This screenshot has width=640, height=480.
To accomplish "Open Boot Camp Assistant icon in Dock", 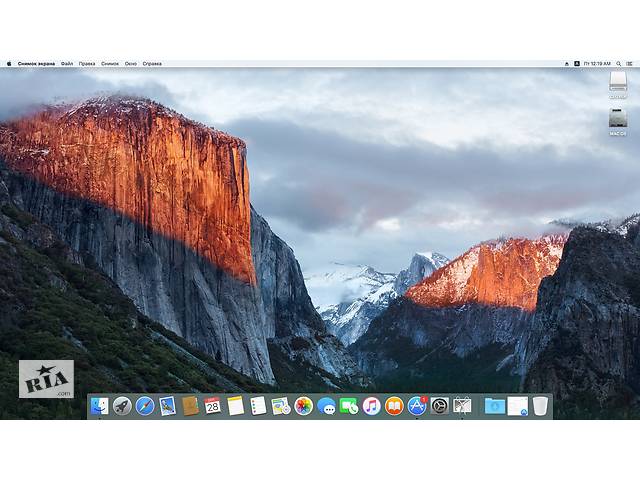I will [x=462, y=406].
